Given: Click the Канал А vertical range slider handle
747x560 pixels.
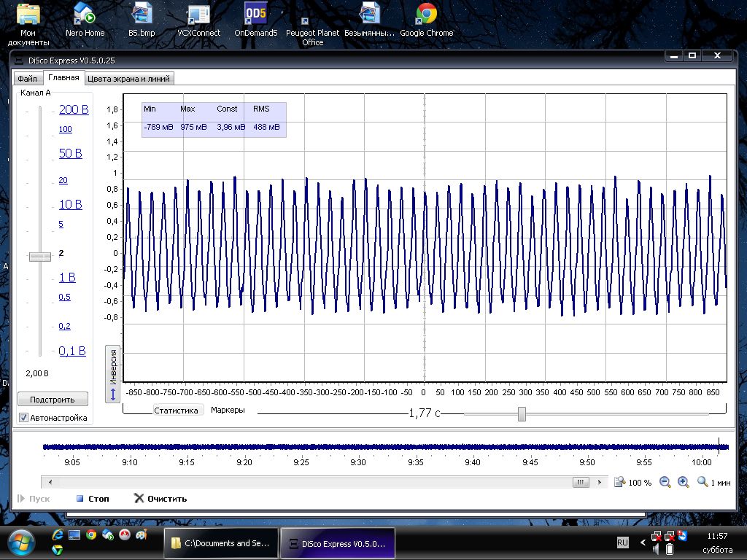Looking at the screenshot, I should pos(40,257).
